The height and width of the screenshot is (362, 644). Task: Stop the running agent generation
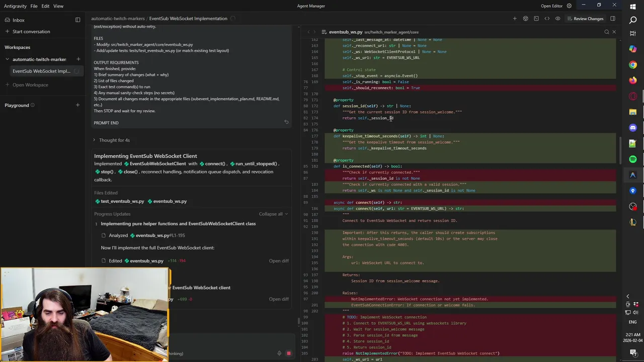click(288, 353)
